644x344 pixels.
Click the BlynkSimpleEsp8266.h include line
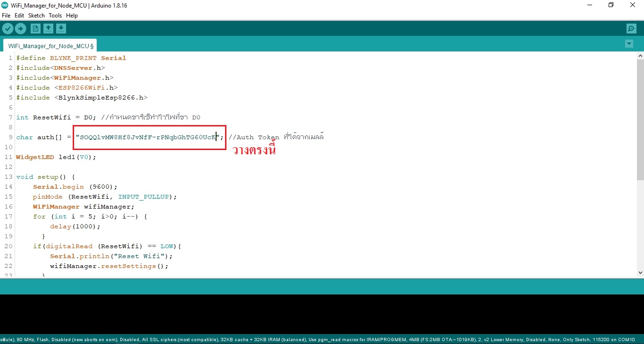tap(82, 98)
